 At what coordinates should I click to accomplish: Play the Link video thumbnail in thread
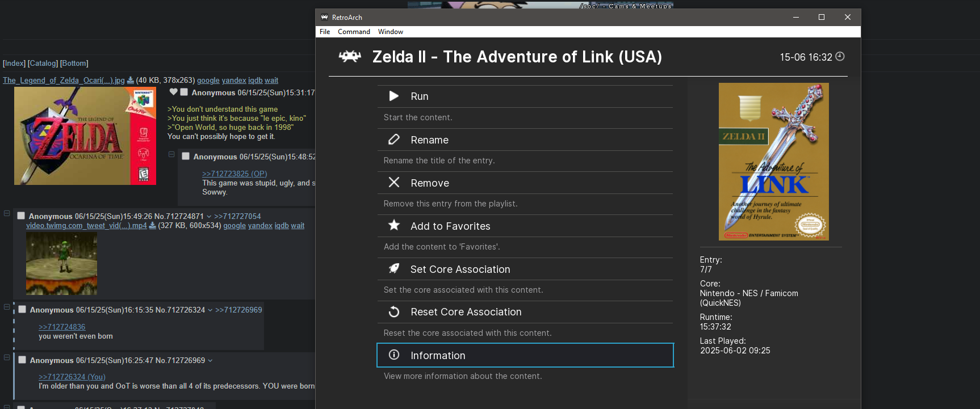click(x=61, y=263)
